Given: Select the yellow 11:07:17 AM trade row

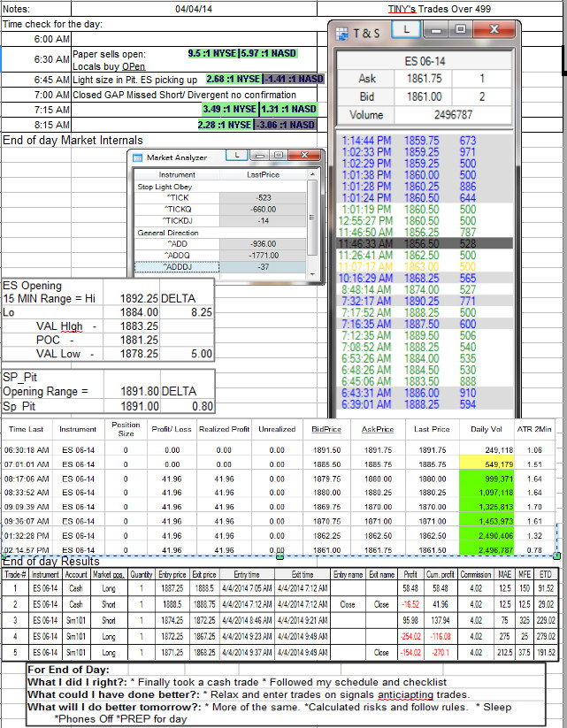Looking at the screenshot, I should pyautogui.click(x=425, y=266).
